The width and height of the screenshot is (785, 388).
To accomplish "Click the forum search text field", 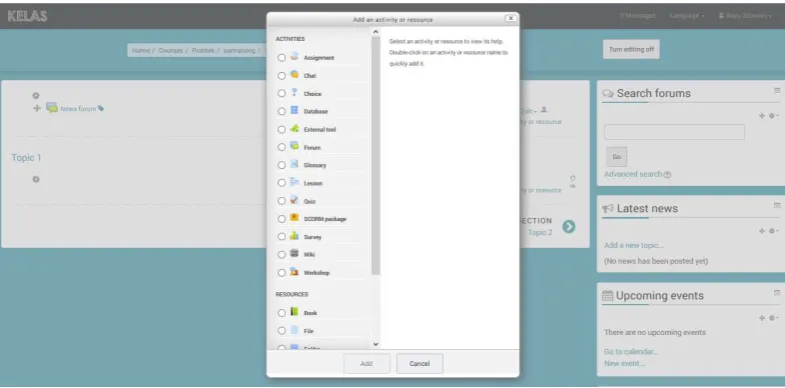I will (x=674, y=132).
